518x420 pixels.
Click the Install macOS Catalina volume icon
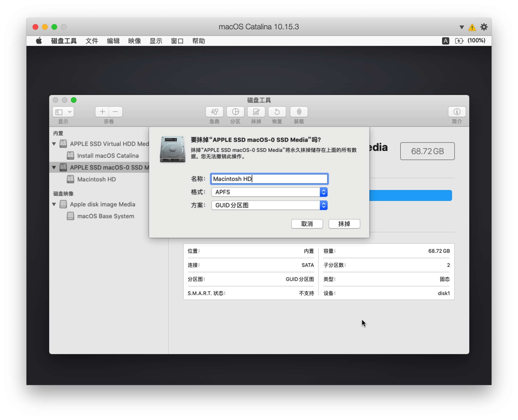70,155
